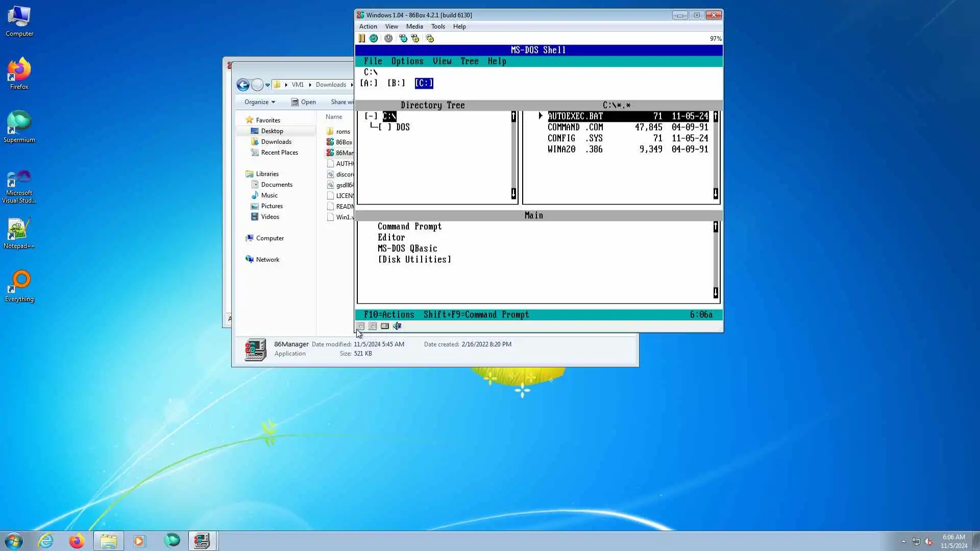The width and height of the screenshot is (980, 551).
Task: Select the A: drive in DOS Shell
Action: pos(369,83)
